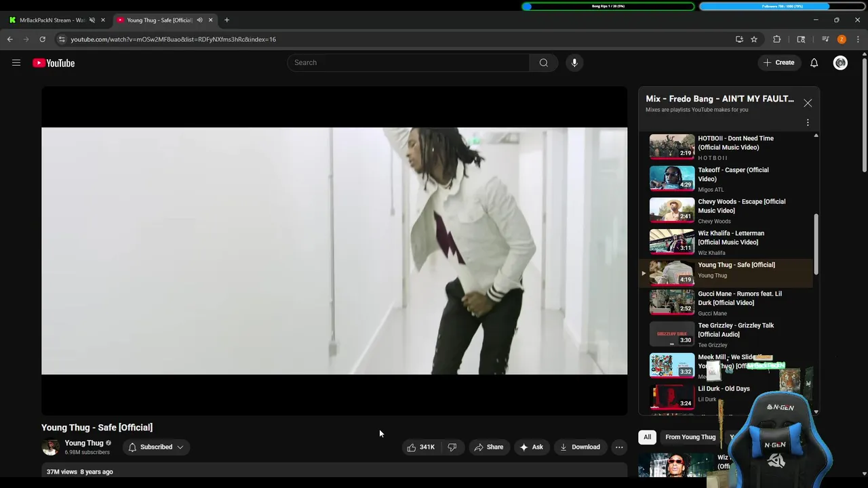This screenshot has height=488, width=868.
Task: Expand description at 37M views text
Action: coord(80,472)
